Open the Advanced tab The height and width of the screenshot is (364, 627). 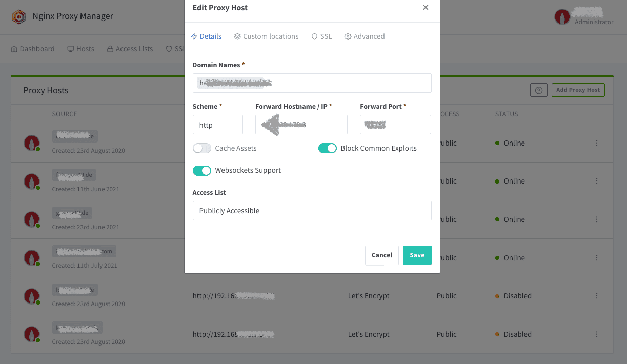[x=365, y=36]
